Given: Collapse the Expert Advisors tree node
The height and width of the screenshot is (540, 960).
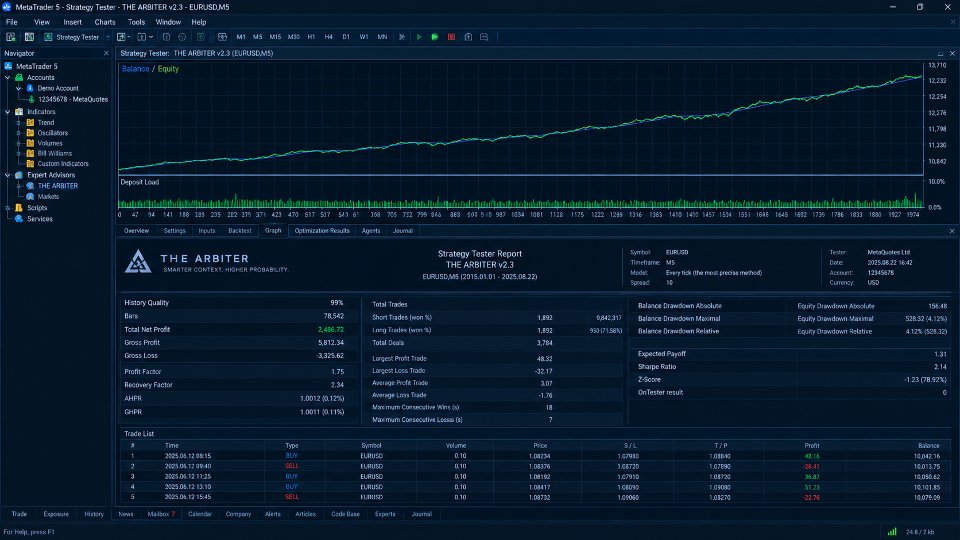Looking at the screenshot, I should pyautogui.click(x=7, y=175).
